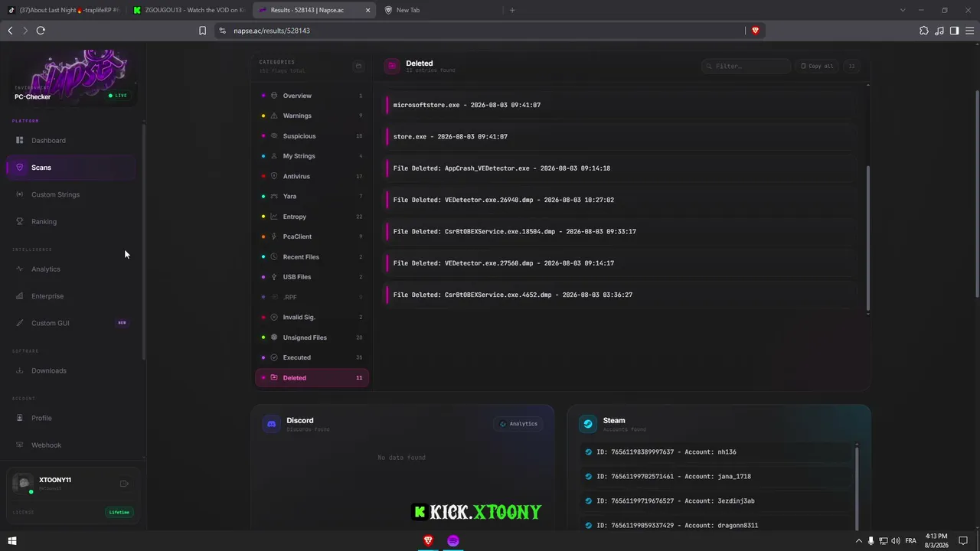
Task: Click the browser back arrow
Action: pyautogui.click(x=10, y=31)
